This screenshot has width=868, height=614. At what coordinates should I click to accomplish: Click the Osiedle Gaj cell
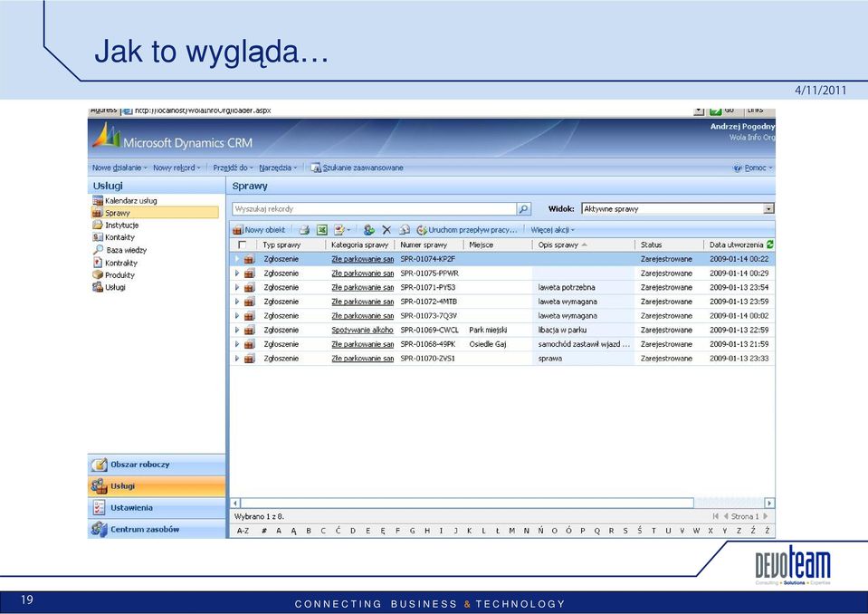point(487,344)
